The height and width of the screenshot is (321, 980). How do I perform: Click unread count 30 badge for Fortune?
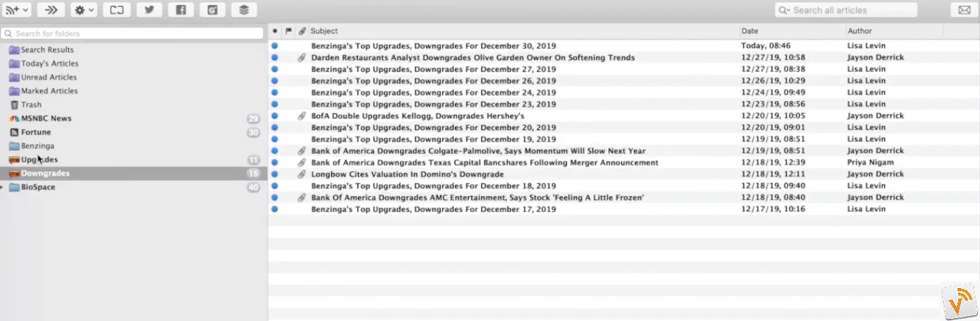point(253,133)
